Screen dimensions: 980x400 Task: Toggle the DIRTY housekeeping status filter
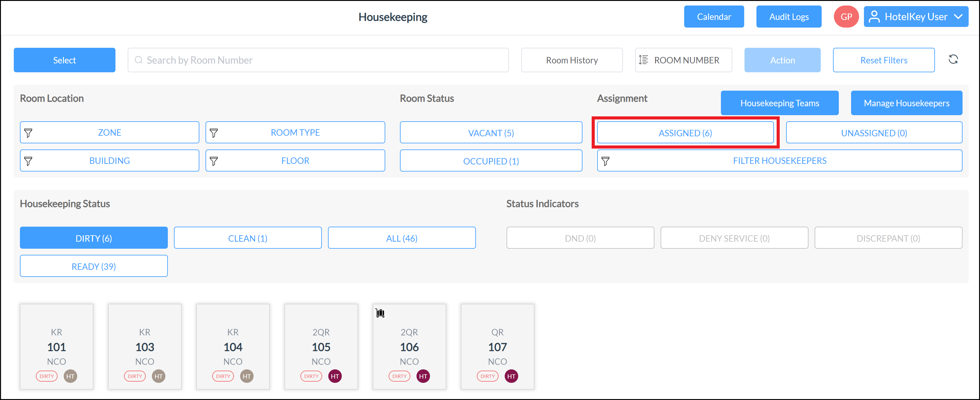[94, 237]
